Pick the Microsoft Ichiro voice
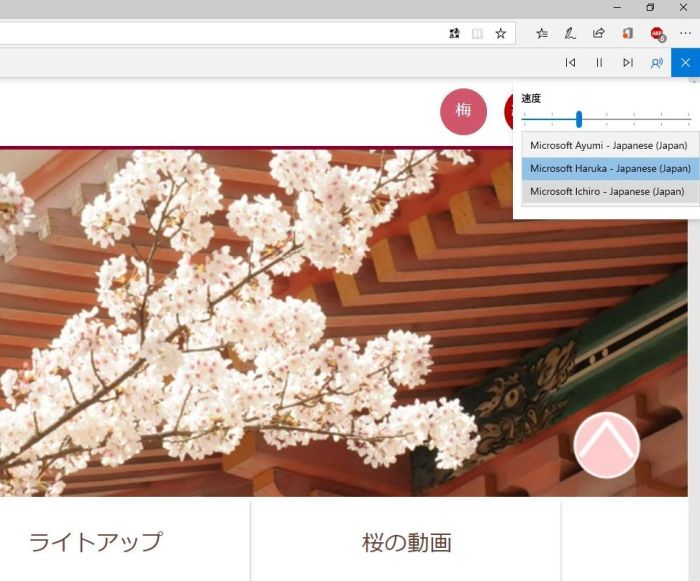Image resolution: width=700 pixels, height=581 pixels. tap(610, 191)
